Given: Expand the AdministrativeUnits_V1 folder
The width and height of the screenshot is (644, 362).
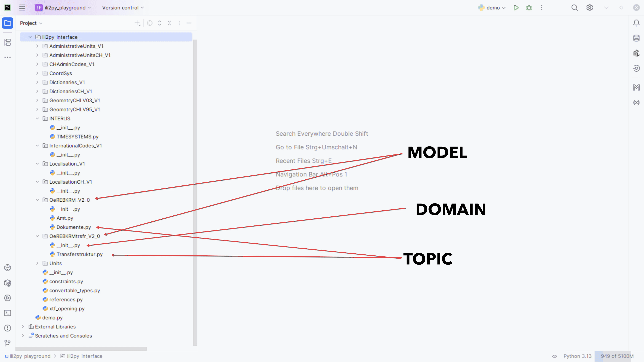Looking at the screenshot, I should pos(37,46).
